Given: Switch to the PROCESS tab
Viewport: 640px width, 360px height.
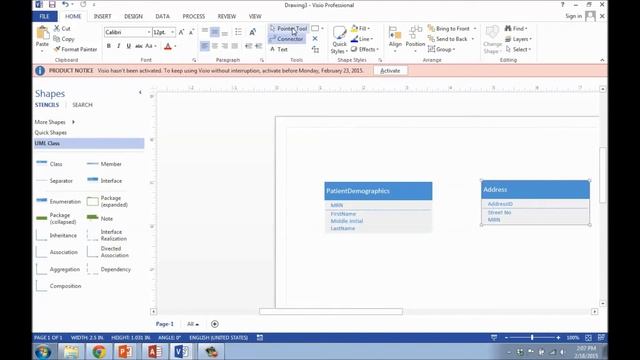Looking at the screenshot, I should [x=193, y=16].
